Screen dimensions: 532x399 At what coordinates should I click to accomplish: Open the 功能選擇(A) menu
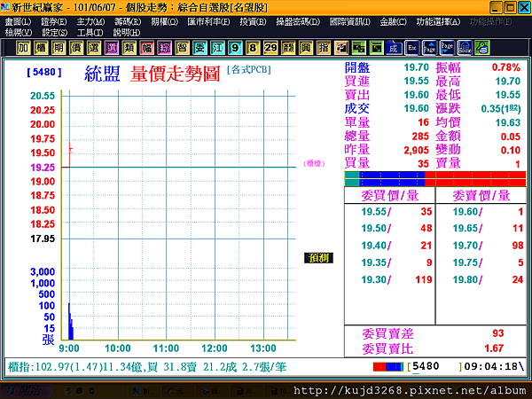tap(438, 21)
